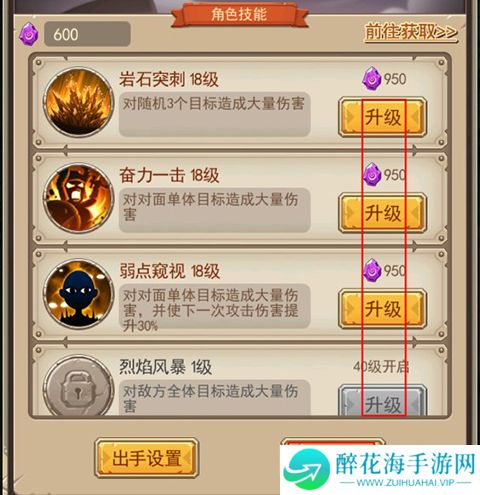Image resolution: width=480 pixels, height=495 pixels.
Task: Upgrade the 奋力一击 skill
Action: tap(383, 213)
